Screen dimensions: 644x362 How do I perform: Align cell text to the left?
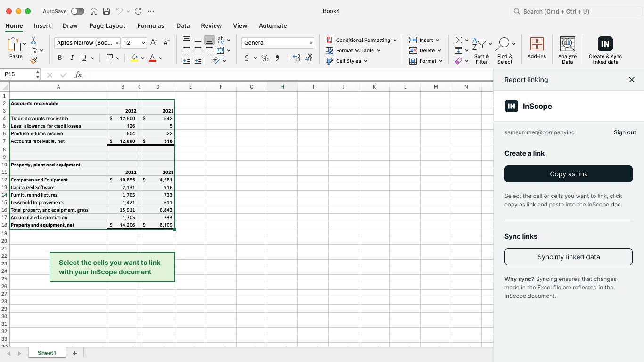[187, 50]
